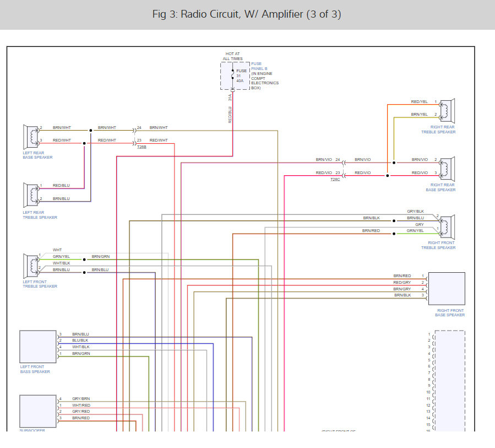Viewport: 495px width, 448px height.
Task: Click the 'GRY/BRN' wire label
Action: click(81, 399)
